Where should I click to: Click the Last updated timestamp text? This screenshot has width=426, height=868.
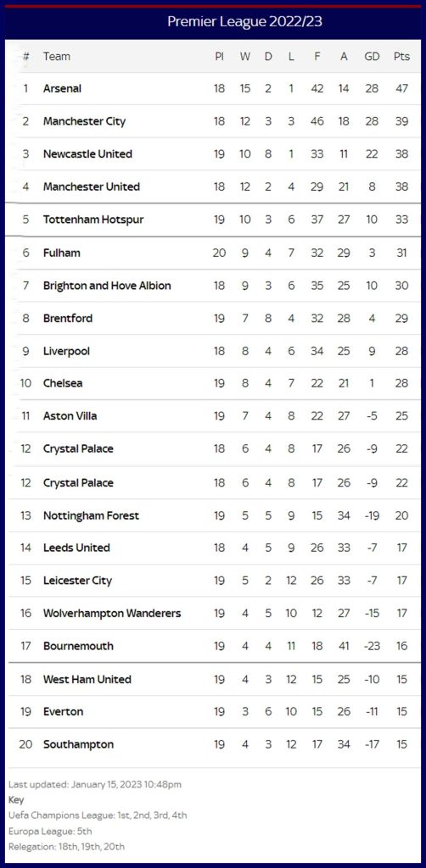(x=95, y=784)
